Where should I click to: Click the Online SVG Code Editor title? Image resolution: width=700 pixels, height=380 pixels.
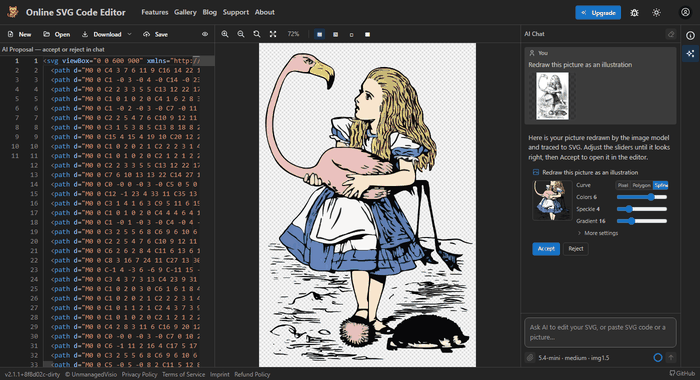tap(75, 12)
